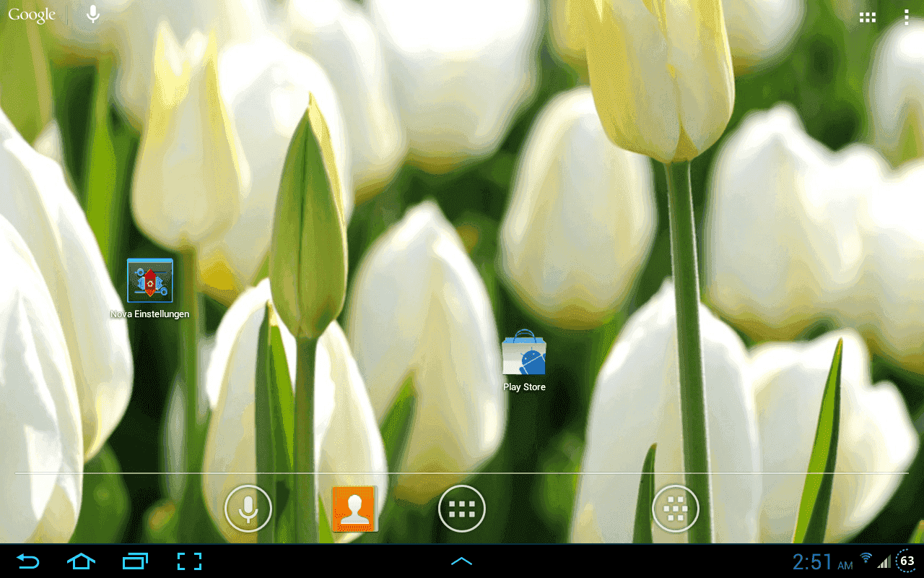Open the Google search widget
Image resolution: width=924 pixels, height=578 pixels.
pyautogui.click(x=32, y=14)
